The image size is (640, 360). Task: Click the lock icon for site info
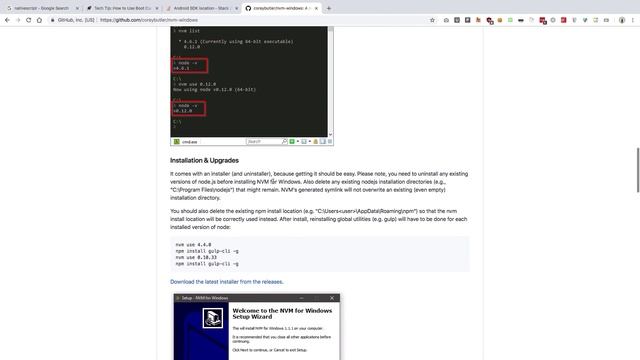click(x=53, y=20)
